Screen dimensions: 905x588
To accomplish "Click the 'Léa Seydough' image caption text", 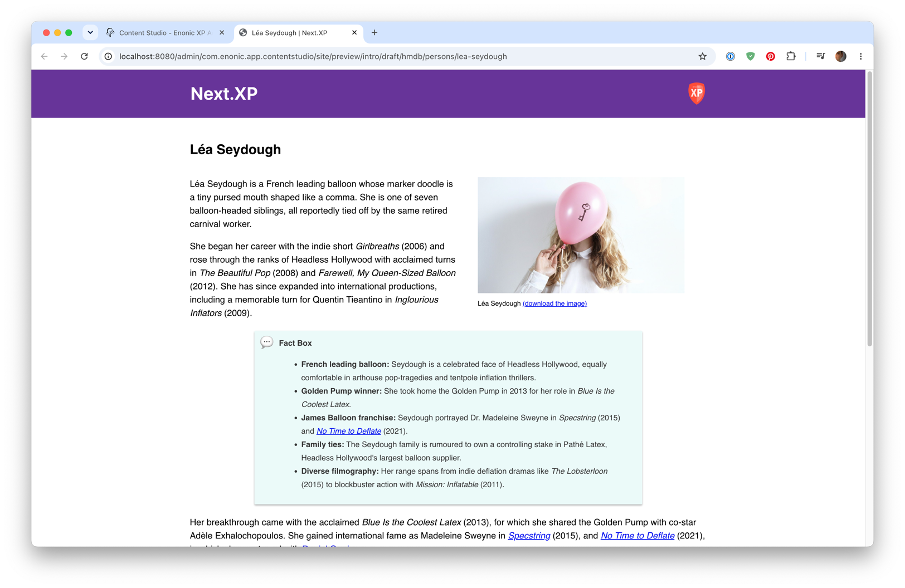I will pos(499,303).
